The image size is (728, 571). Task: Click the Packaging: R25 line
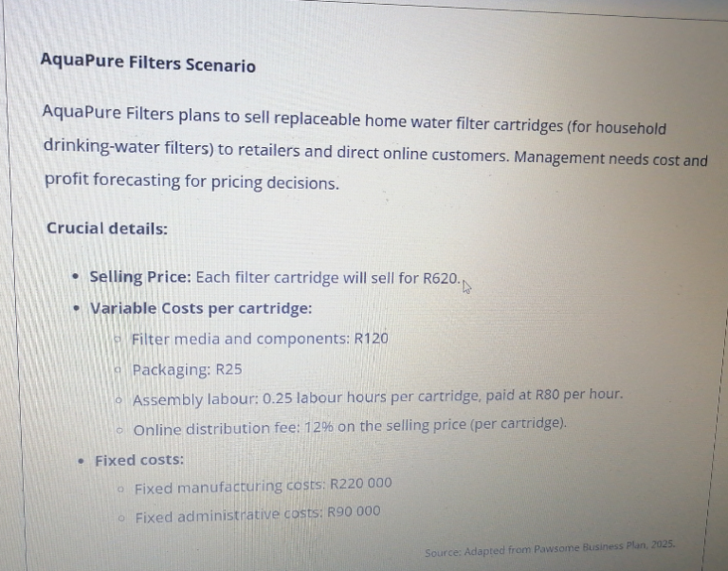coord(187,370)
